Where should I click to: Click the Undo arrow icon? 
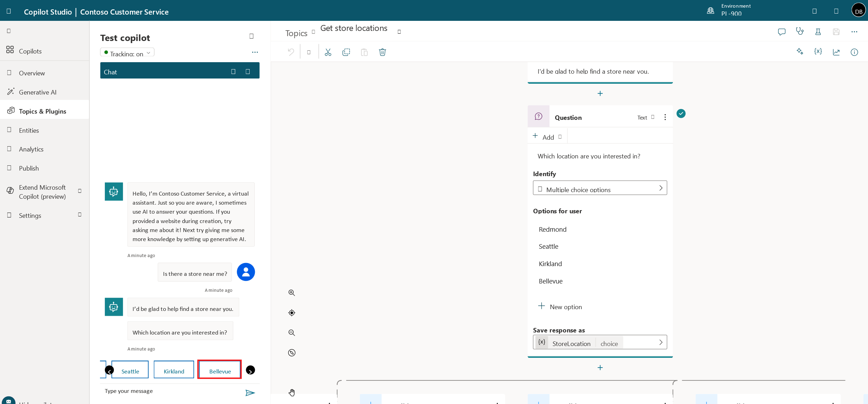coord(291,52)
